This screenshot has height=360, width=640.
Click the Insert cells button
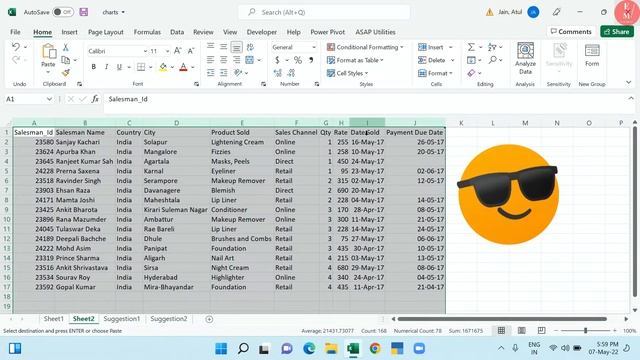[x=431, y=47]
